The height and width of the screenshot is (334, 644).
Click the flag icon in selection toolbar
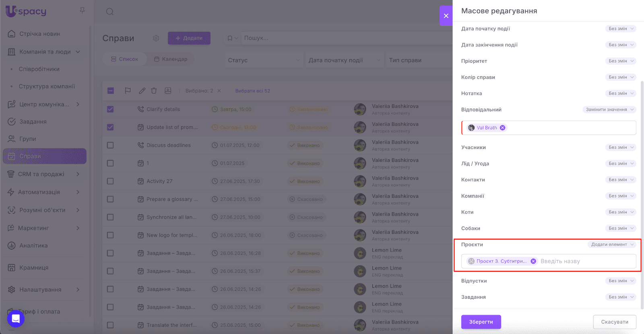(128, 91)
